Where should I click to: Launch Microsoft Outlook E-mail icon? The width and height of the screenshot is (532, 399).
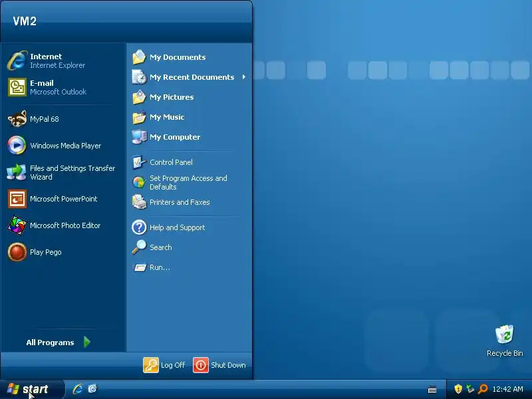tap(17, 87)
